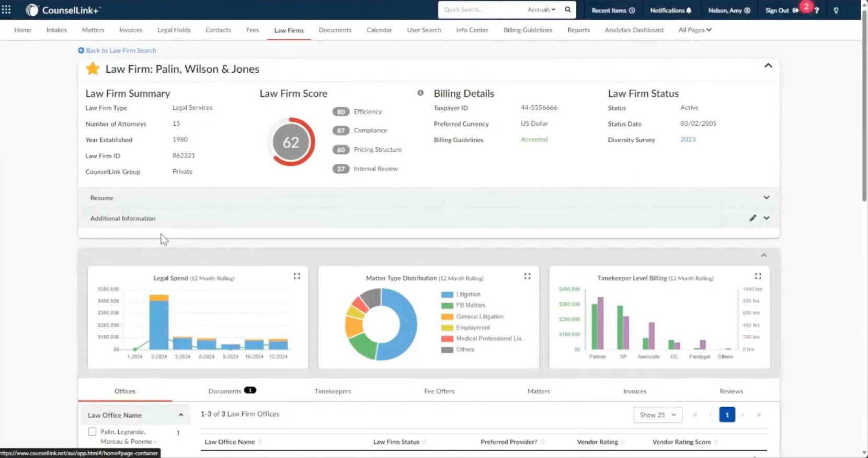868x458 pixels.
Task: Expand the Legal Spend chart to fullscreen
Action: click(x=297, y=276)
